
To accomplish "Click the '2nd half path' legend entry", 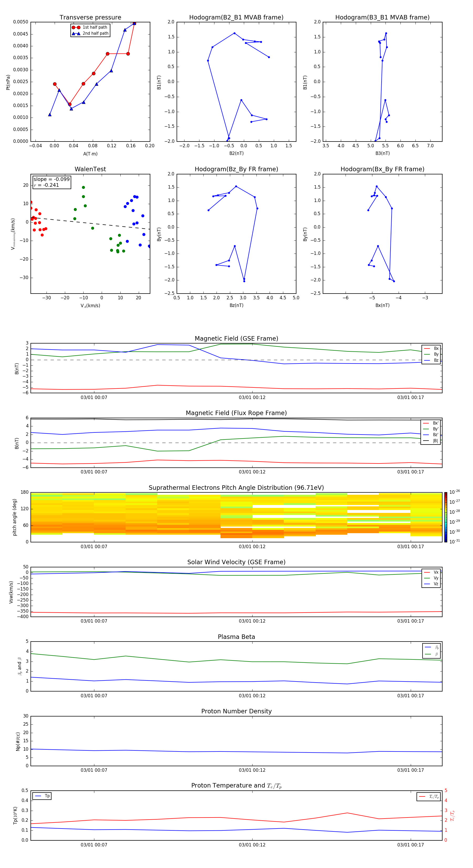I will 90,33.
